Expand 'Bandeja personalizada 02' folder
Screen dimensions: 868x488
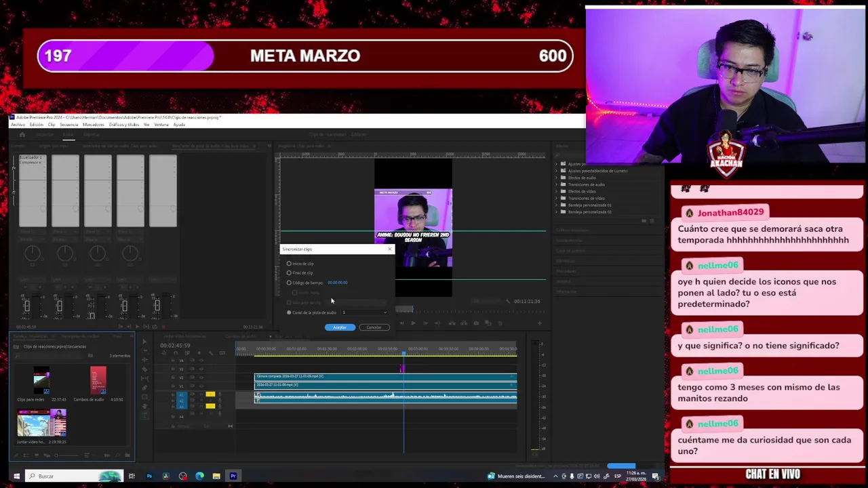[x=557, y=211]
